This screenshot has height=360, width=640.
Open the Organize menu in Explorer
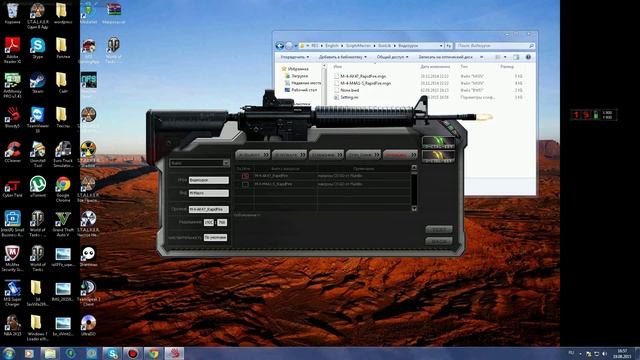click(x=295, y=57)
